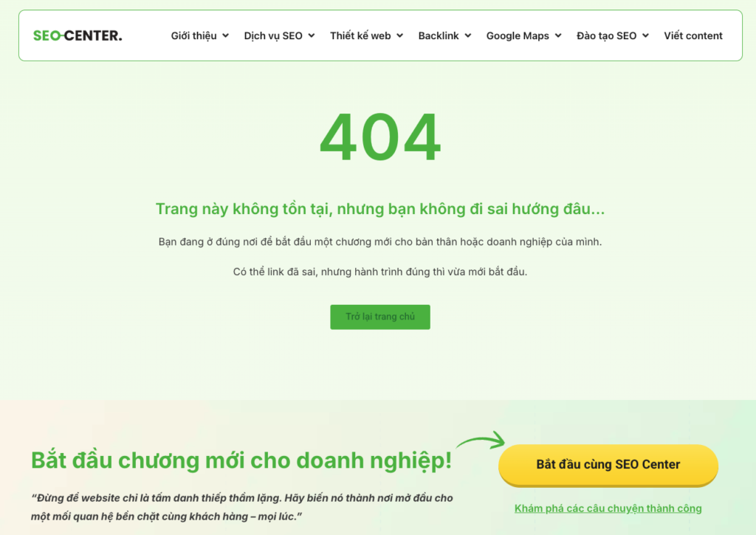Screen dimensions: 756x535
Task: Click the Thiết kế web nav label
Action: [x=360, y=35]
